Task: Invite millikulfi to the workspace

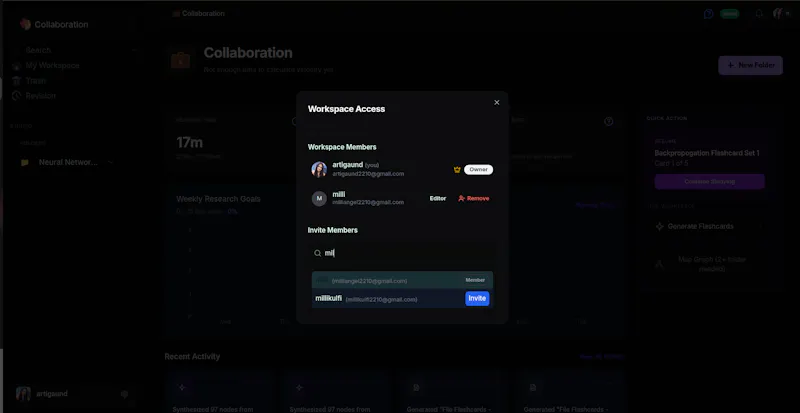Action: pyautogui.click(x=477, y=299)
